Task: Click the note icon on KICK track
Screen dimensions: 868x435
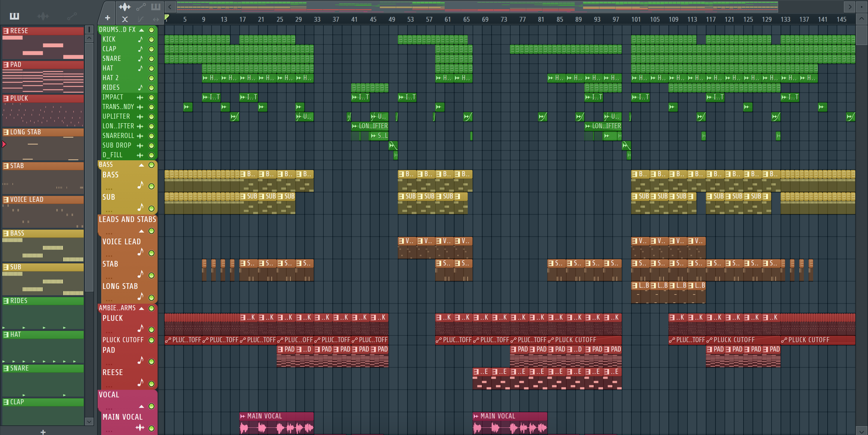Action: [140, 39]
